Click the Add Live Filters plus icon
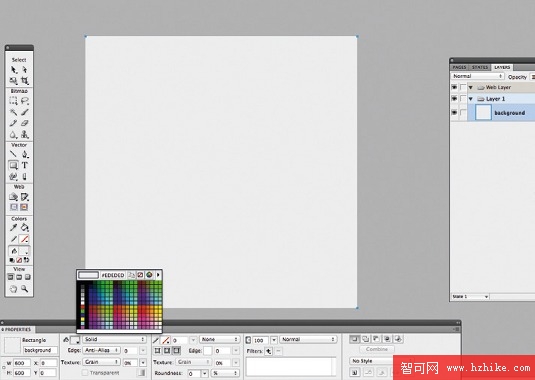The image size is (535, 380). coord(269,351)
